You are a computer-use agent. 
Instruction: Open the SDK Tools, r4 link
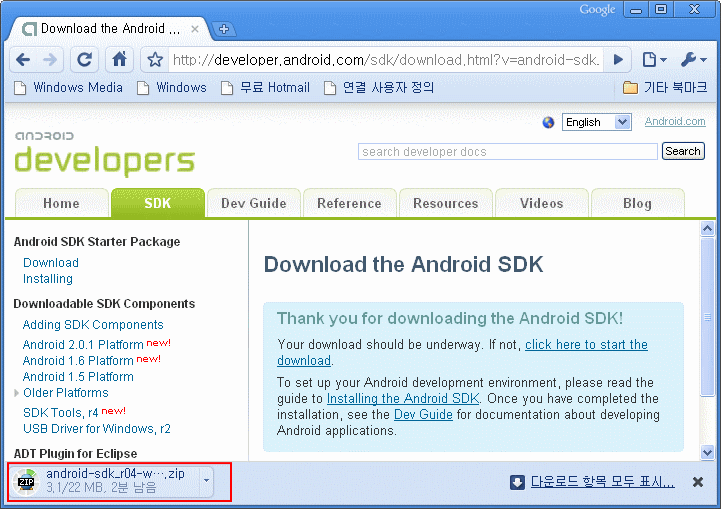coord(61,412)
